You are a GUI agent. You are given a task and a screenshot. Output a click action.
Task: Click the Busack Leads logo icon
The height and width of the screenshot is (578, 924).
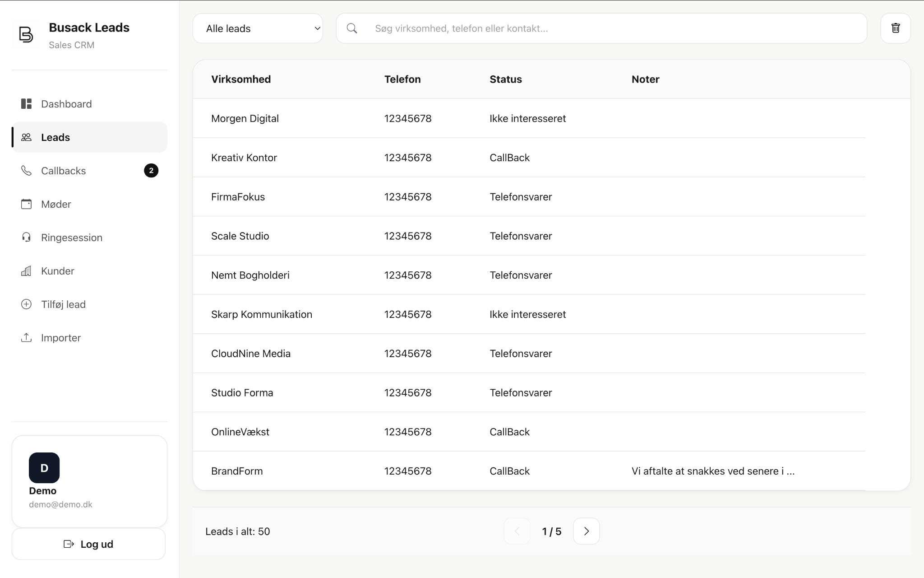click(x=26, y=35)
